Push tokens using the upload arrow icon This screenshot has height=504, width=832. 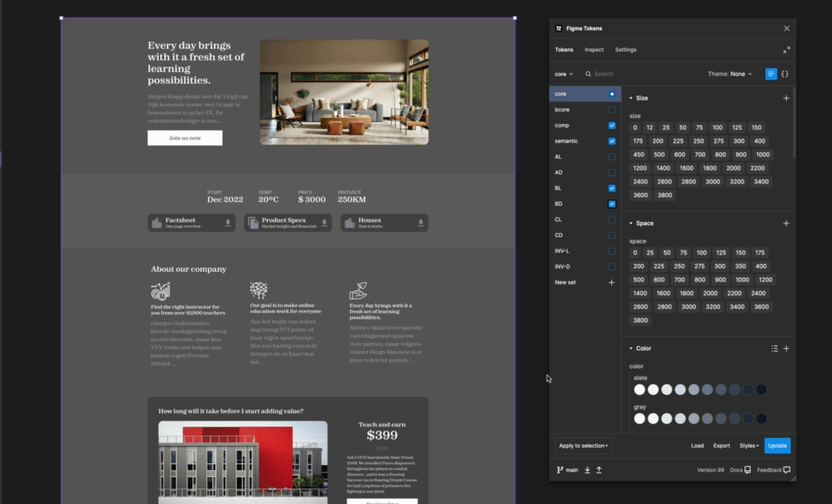pos(599,470)
